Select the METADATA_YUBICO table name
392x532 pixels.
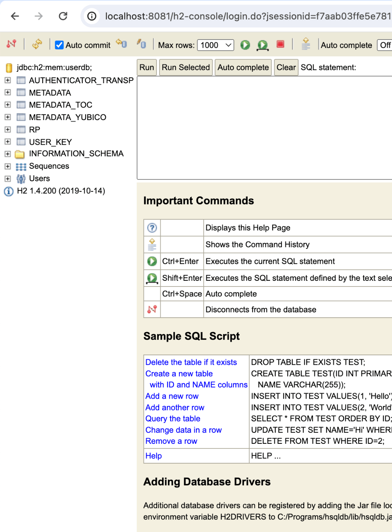(68, 117)
